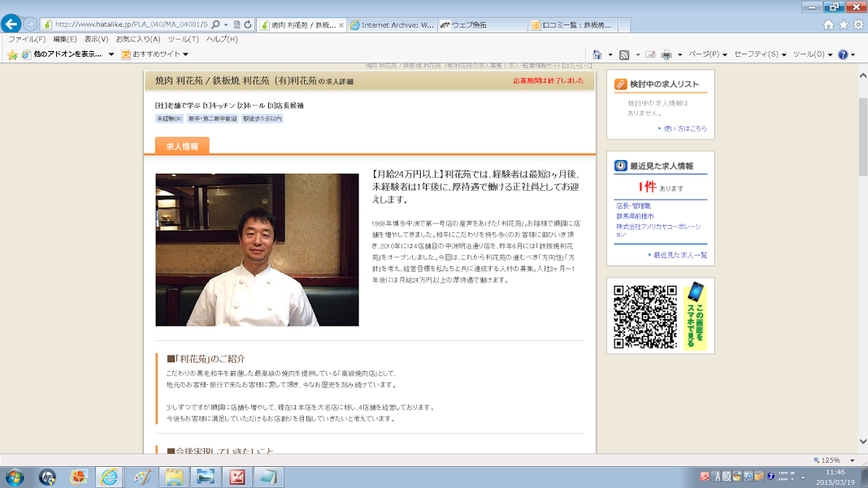Viewport: 868px width, 488px height.
Task: Click the 新卒・第二新卒歓迎 tag
Action: tap(213, 119)
